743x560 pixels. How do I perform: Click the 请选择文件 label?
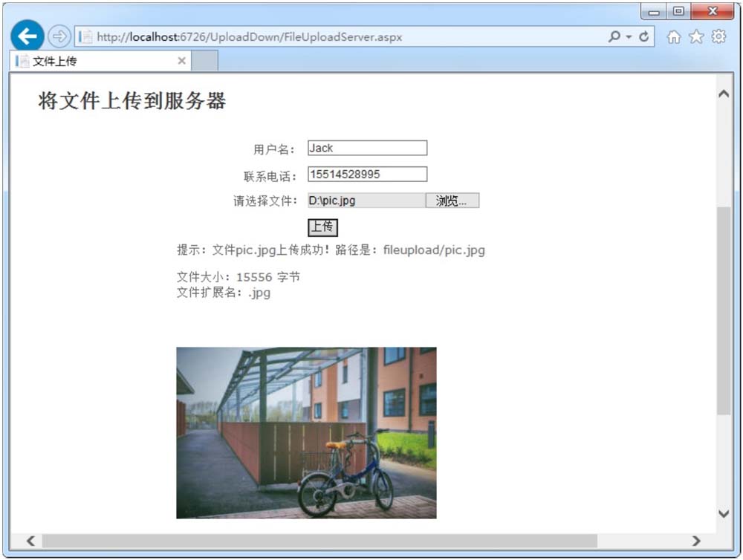265,201
